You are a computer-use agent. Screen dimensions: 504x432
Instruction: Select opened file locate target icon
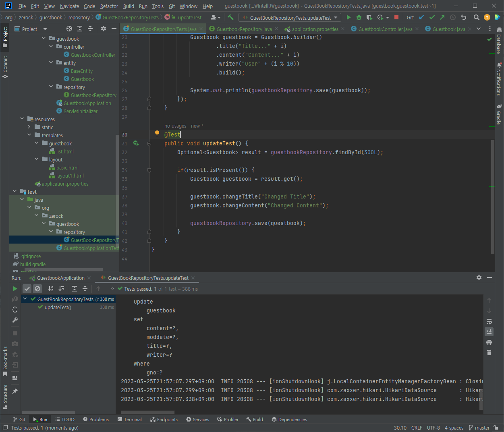(x=69, y=29)
